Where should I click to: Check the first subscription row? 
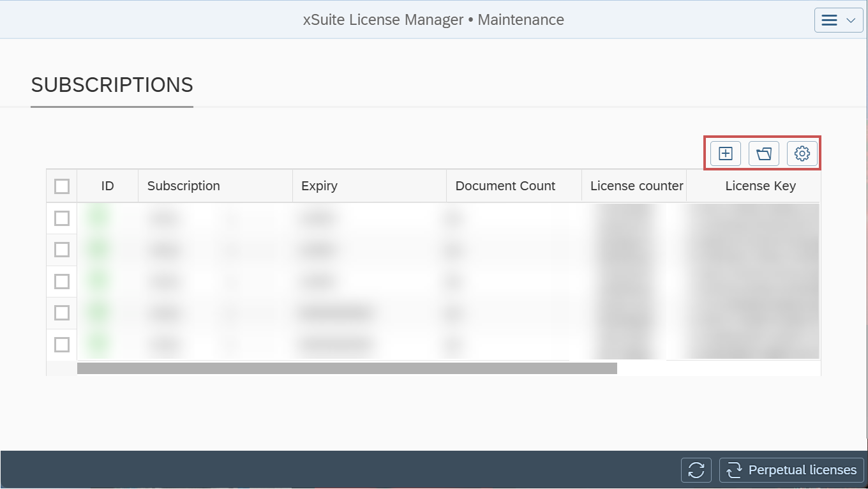(x=61, y=218)
